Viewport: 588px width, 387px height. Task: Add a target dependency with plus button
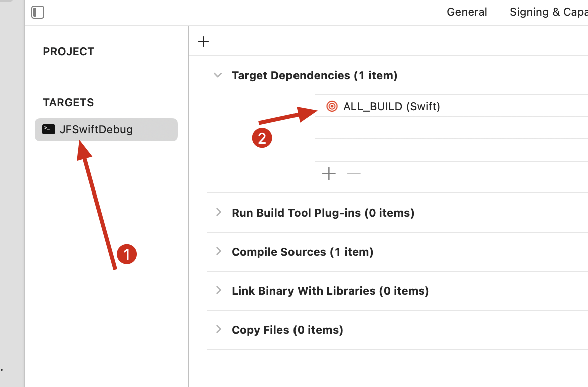[329, 174]
